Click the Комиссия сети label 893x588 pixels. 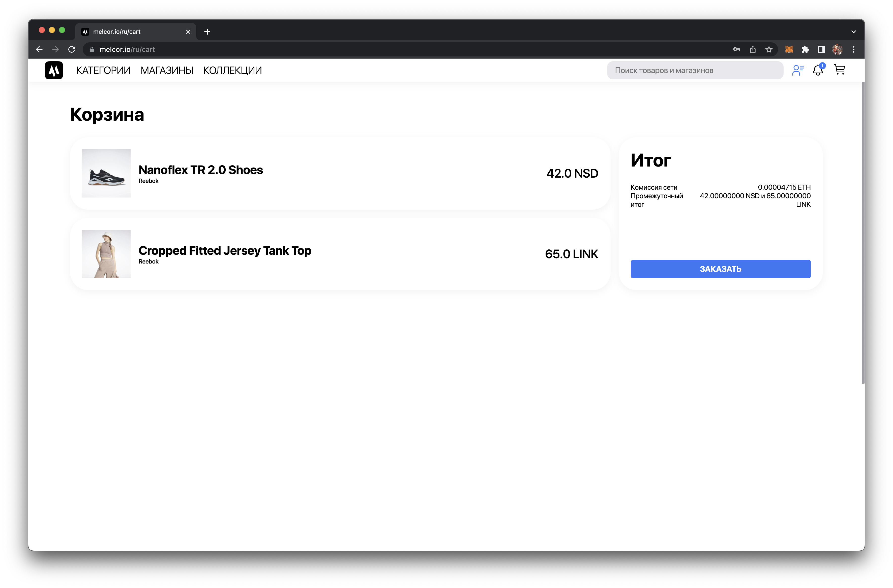coord(654,187)
